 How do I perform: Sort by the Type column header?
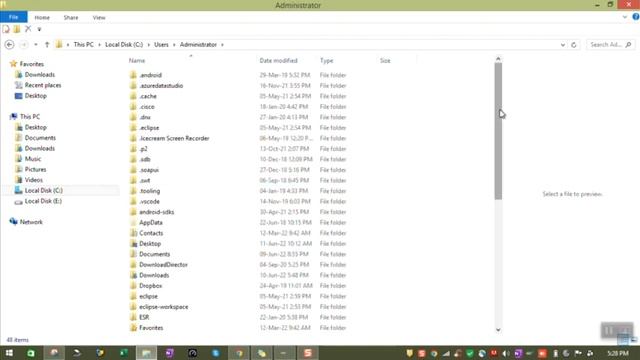click(x=326, y=60)
